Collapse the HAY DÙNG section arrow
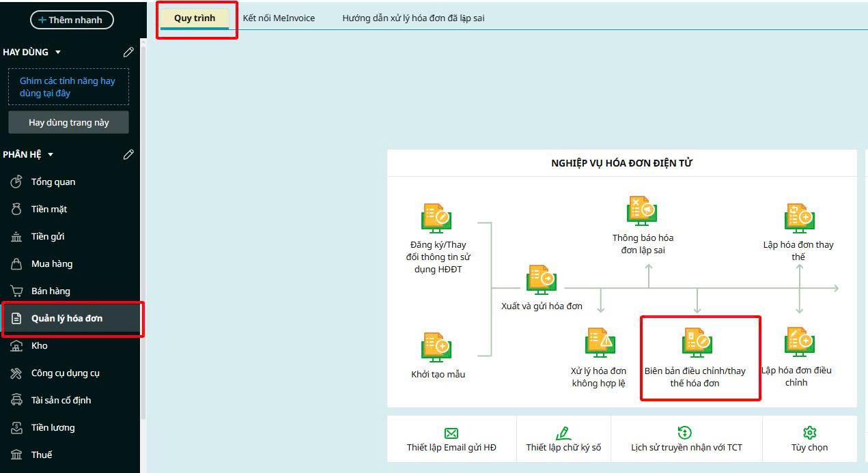The width and height of the screenshot is (868, 473). point(58,53)
